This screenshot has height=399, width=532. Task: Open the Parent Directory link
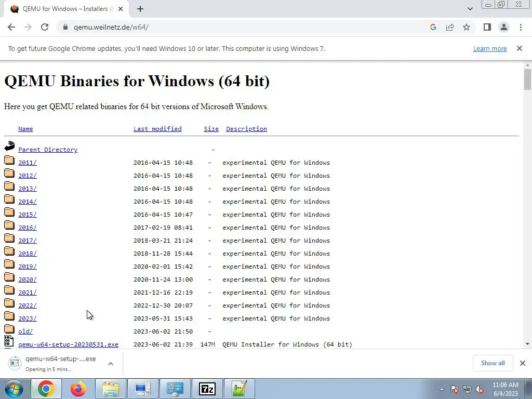coord(48,150)
